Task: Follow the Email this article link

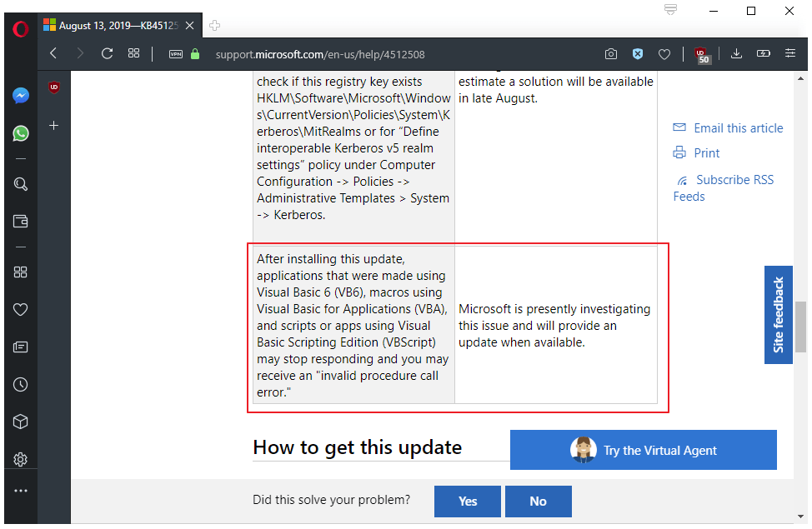Action: (737, 127)
